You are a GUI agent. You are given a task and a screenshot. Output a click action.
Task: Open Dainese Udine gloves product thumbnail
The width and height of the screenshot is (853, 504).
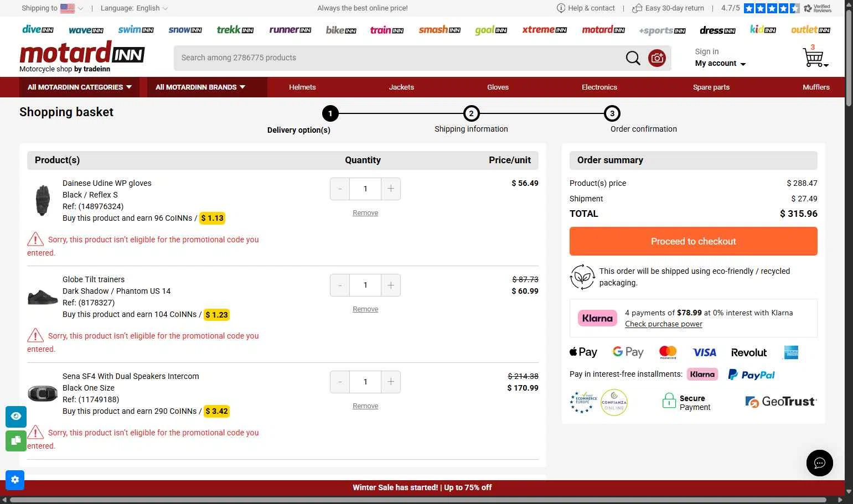(x=43, y=200)
